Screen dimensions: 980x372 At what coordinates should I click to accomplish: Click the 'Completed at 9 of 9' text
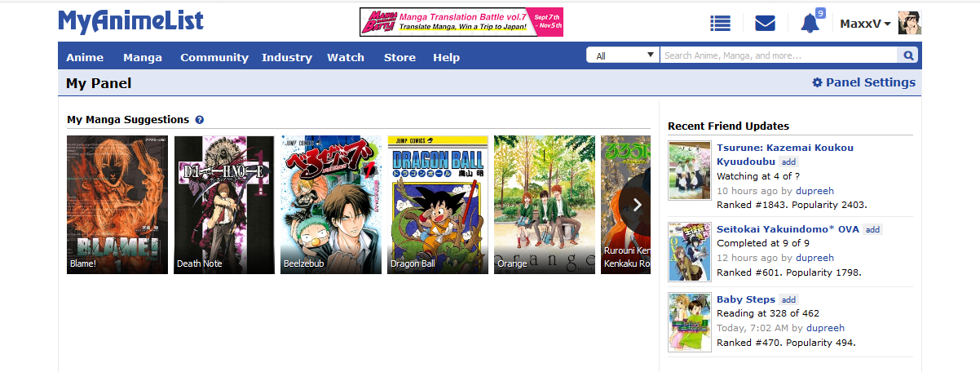point(763,243)
